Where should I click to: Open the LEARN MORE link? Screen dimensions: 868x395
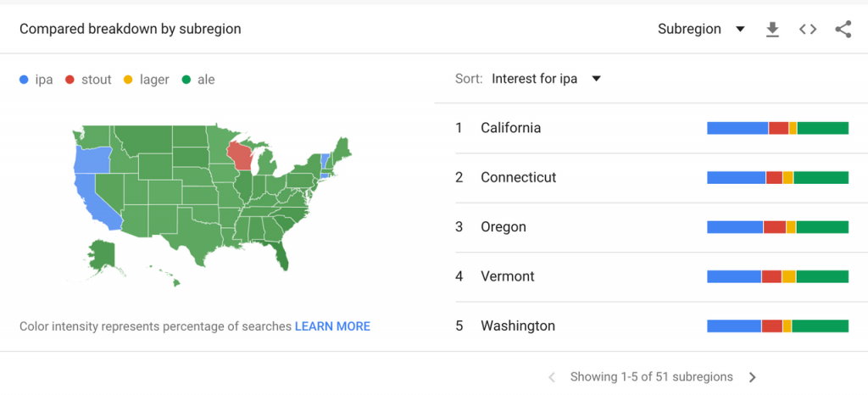[332, 326]
